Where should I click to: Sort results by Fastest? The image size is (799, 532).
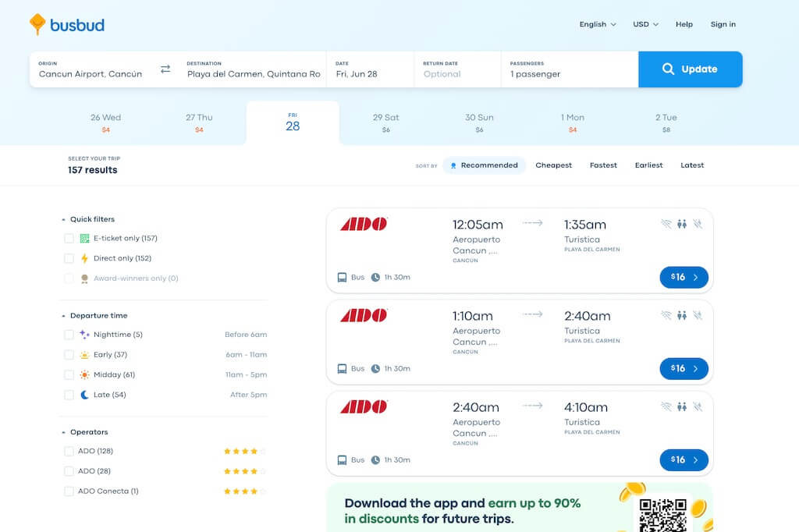pos(603,165)
